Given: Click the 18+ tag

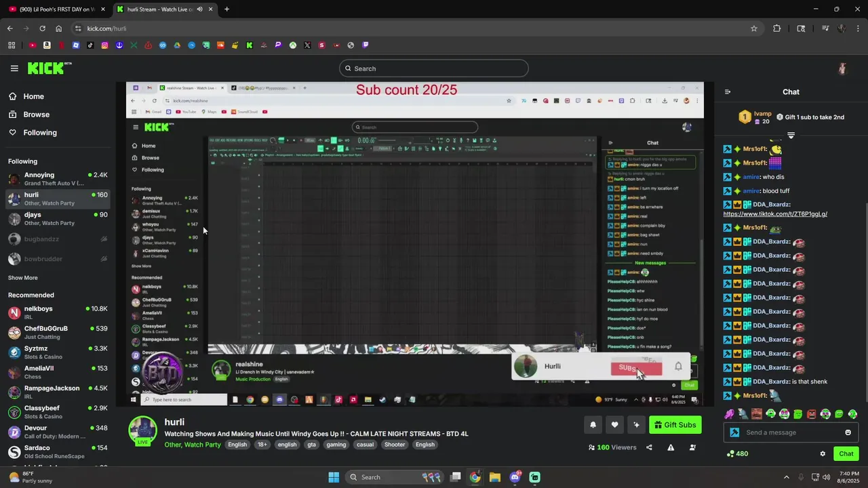Looking at the screenshot, I should tap(262, 445).
